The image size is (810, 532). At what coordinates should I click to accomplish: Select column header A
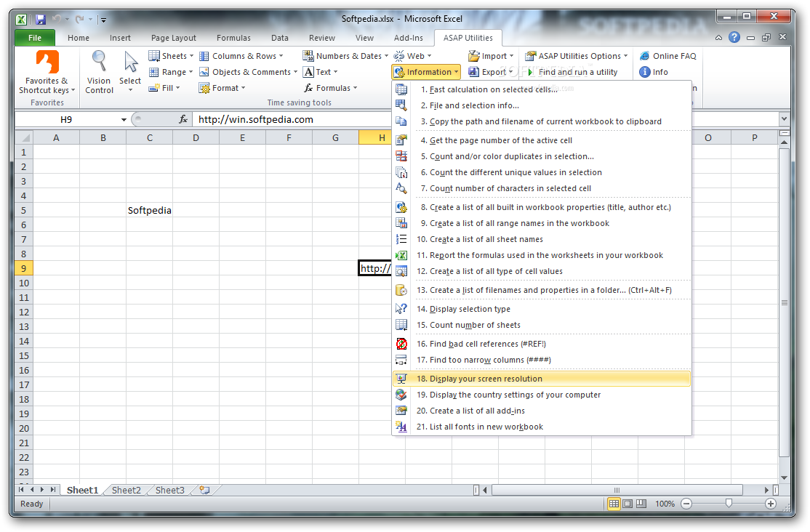[56, 138]
